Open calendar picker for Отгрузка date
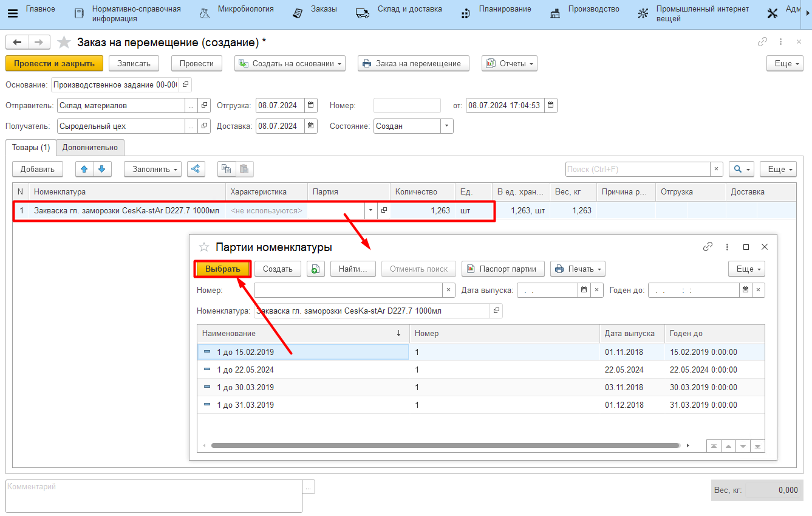The image size is (812, 516). coord(311,106)
